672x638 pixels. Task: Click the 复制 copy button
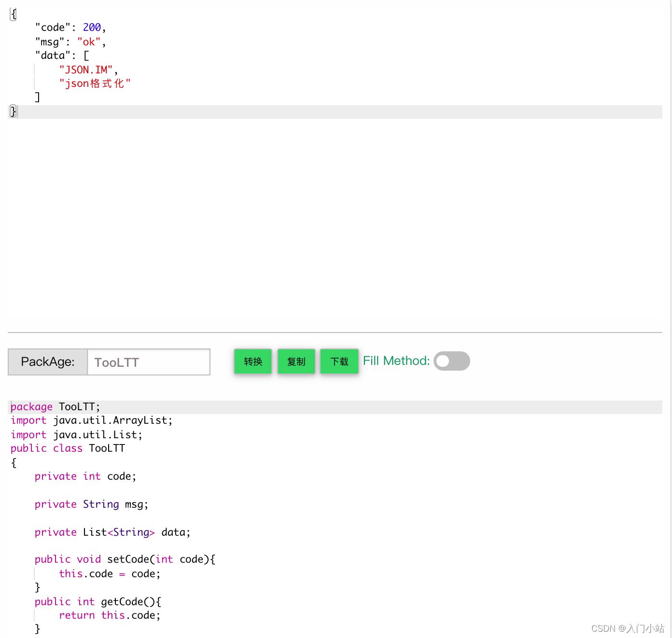pyautogui.click(x=296, y=361)
